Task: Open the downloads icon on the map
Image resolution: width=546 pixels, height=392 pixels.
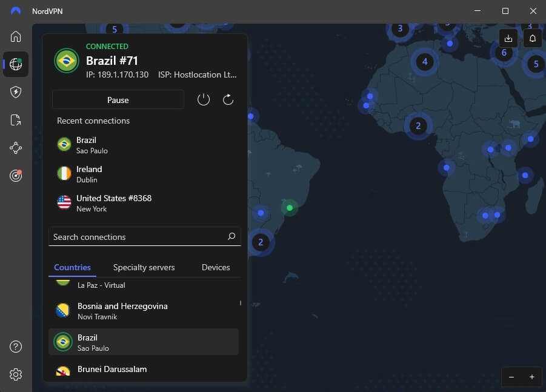Action: 508,38
